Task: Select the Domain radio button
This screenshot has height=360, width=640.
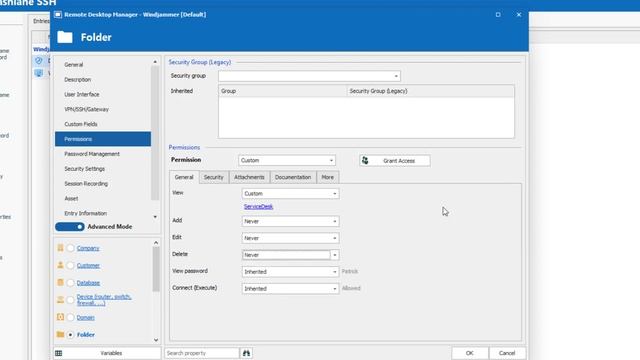Action: pyautogui.click(x=71, y=317)
